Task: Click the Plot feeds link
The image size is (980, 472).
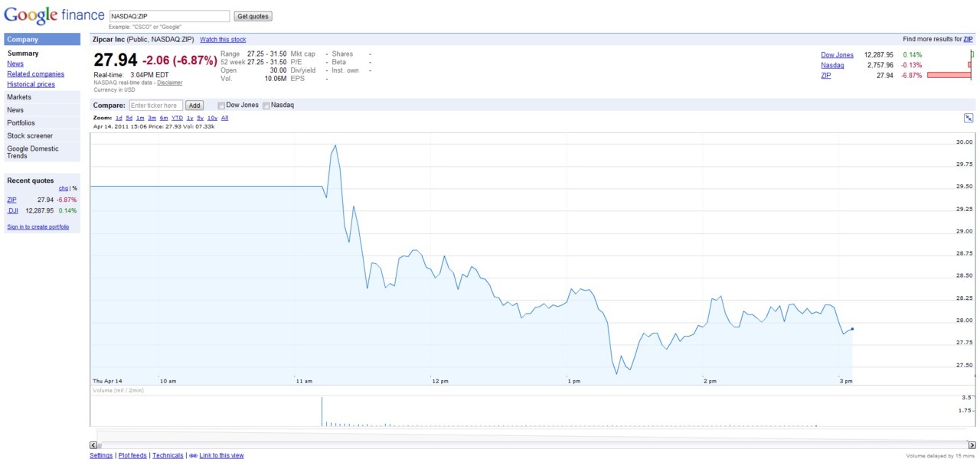Action: pos(132,456)
